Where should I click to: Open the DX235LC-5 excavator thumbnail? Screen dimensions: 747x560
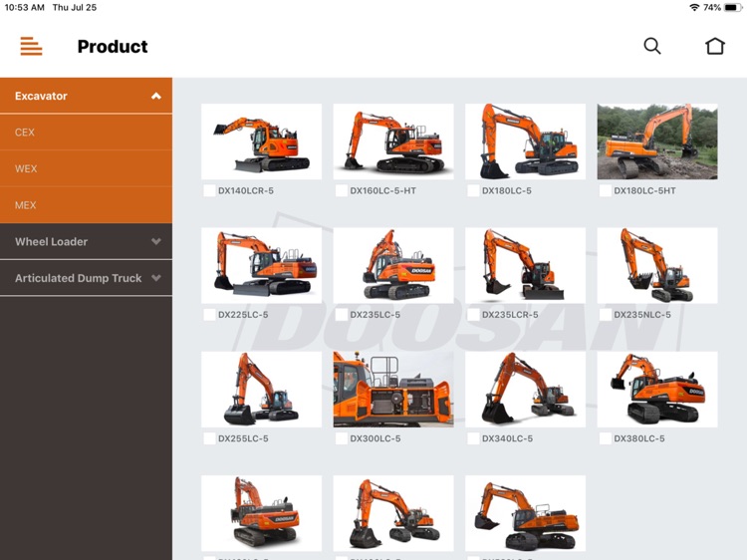tap(393, 265)
